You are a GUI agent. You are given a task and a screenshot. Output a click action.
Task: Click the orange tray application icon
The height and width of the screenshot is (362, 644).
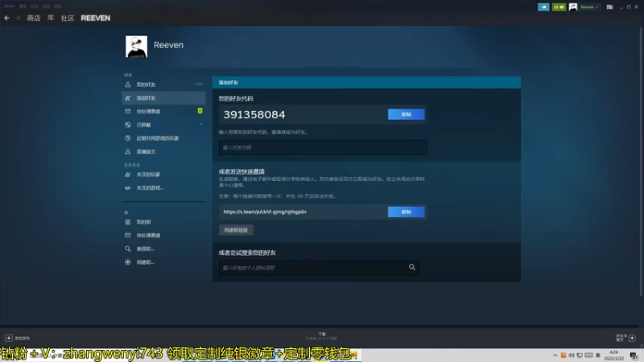coord(563,356)
